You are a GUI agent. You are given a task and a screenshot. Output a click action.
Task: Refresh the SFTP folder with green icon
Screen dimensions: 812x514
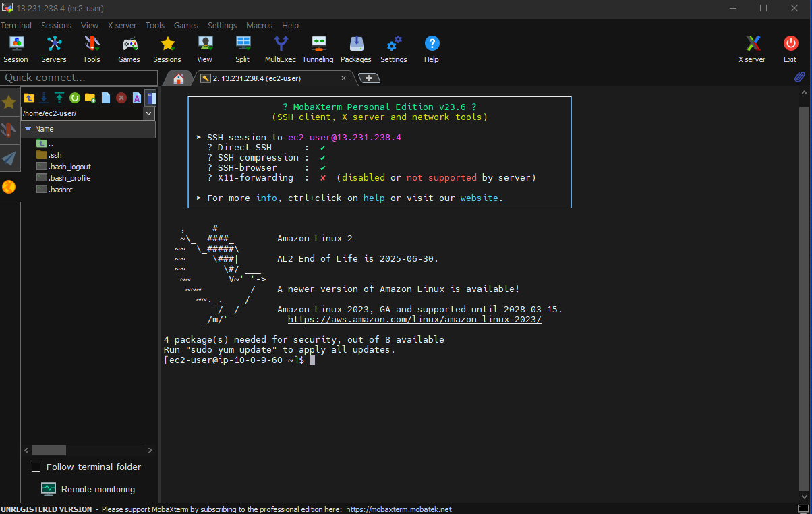pyautogui.click(x=75, y=98)
